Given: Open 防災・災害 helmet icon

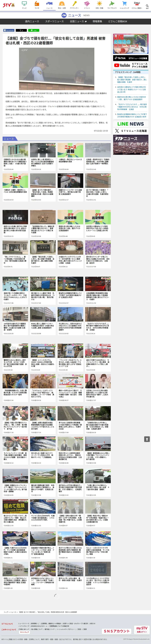Looking at the screenshot, I should (62, 5).
